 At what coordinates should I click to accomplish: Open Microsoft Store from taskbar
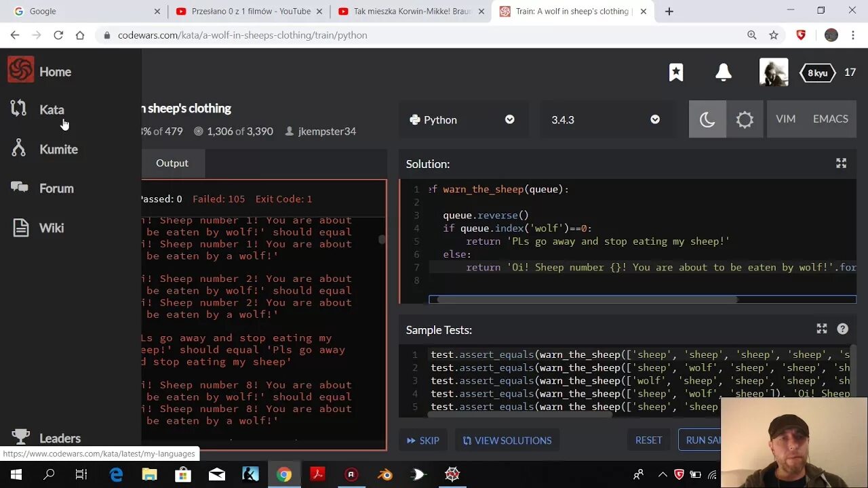(x=183, y=474)
